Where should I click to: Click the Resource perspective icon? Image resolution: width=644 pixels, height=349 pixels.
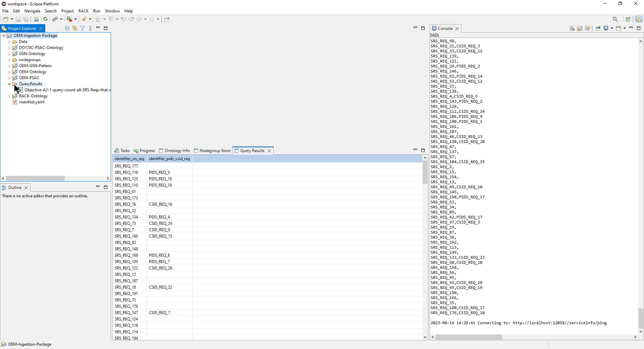639,19
